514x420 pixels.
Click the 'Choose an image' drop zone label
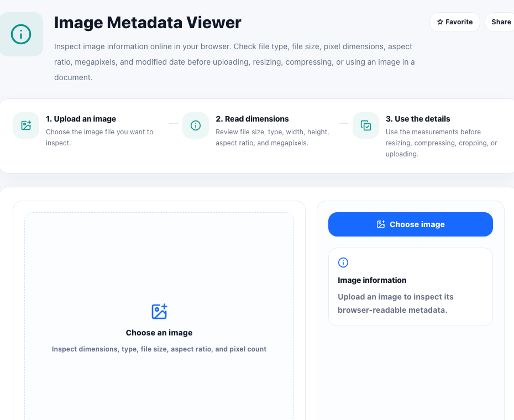pos(159,333)
